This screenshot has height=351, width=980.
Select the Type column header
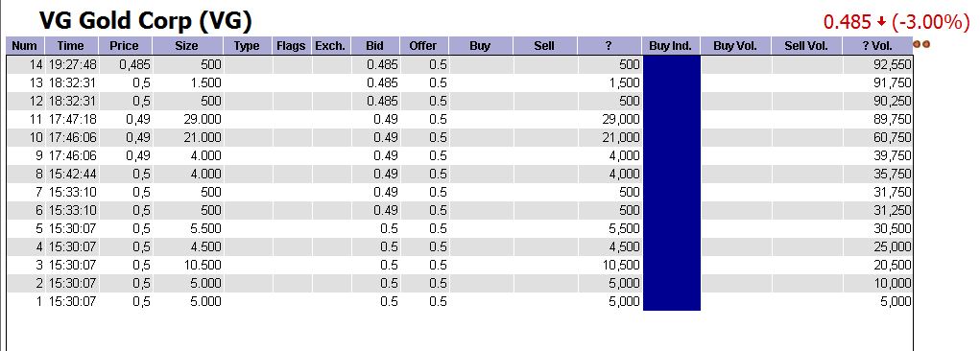pyautogui.click(x=249, y=46)
